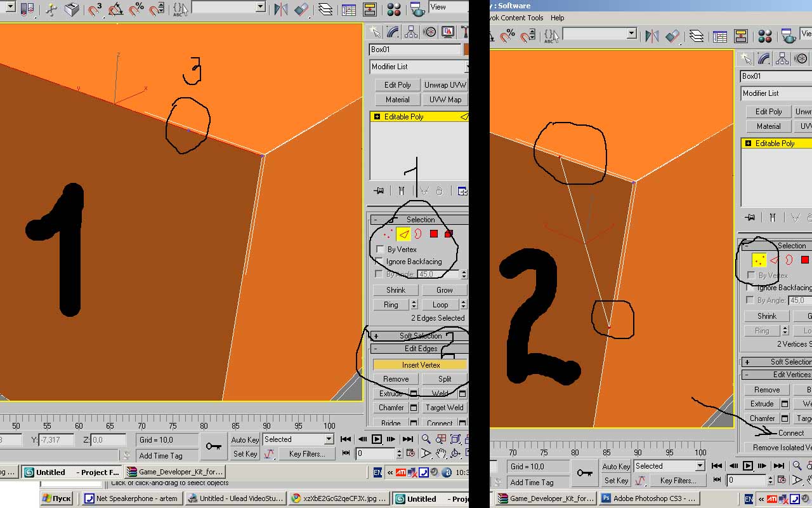Check By Angle checkbox in right panel
The height and width of the screenshot is (508, 812).
click(x=751, y=300)
